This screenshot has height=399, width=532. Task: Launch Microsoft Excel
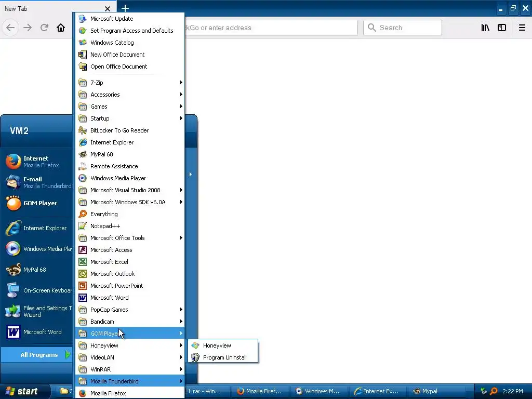(129, 262)
